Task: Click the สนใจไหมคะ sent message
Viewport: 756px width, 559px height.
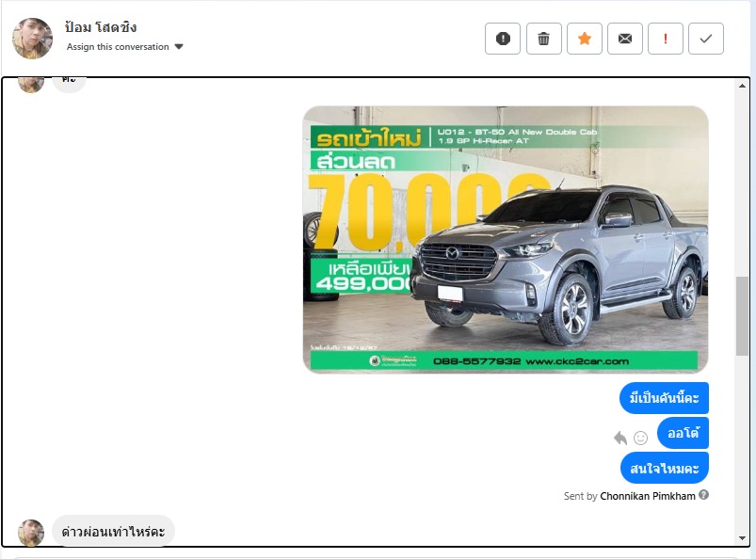Action: 664,468
